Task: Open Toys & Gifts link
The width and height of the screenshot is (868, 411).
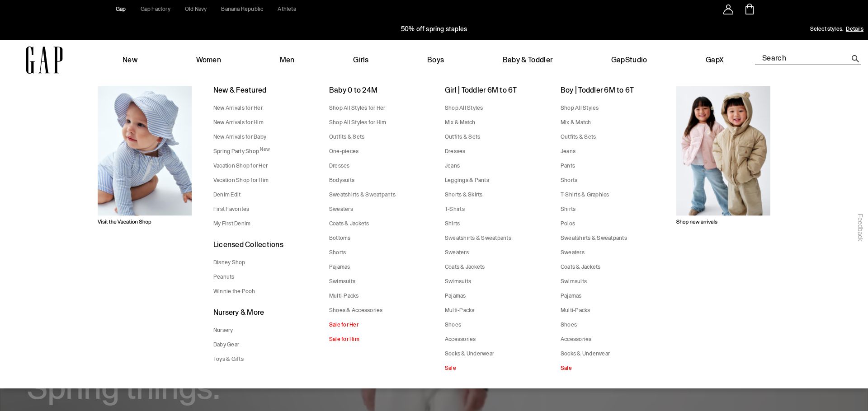Action: click(x=228, y=359)
